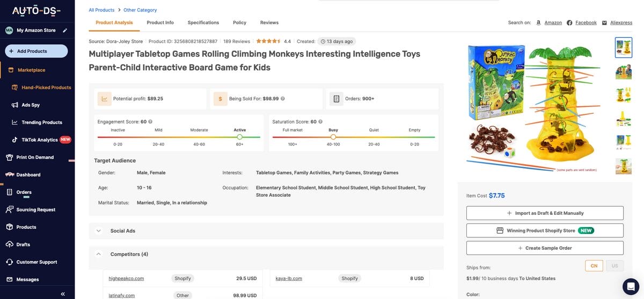Click Engagement Score info icon
The height and width of the screenshot is (299, 644).
tap(150, 122)
